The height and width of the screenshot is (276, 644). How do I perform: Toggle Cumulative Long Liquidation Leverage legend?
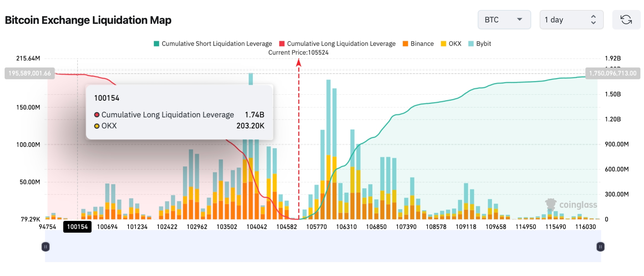coord(337,44)
